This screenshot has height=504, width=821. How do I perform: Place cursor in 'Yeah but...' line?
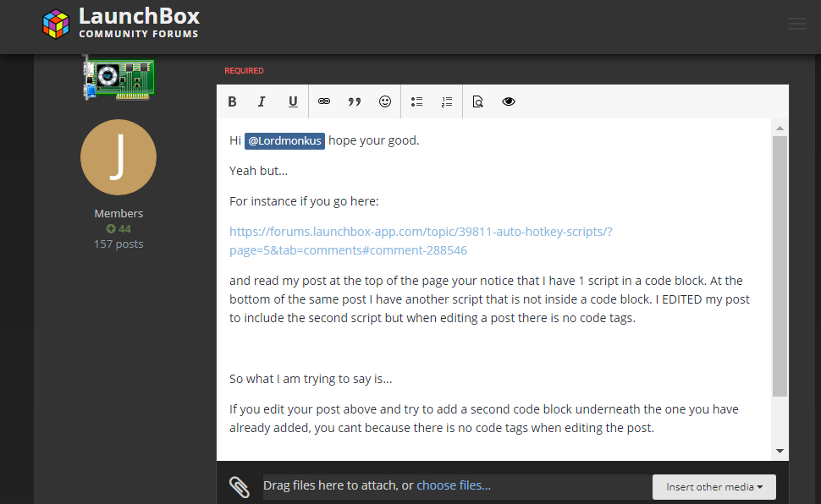coord(258,171)
